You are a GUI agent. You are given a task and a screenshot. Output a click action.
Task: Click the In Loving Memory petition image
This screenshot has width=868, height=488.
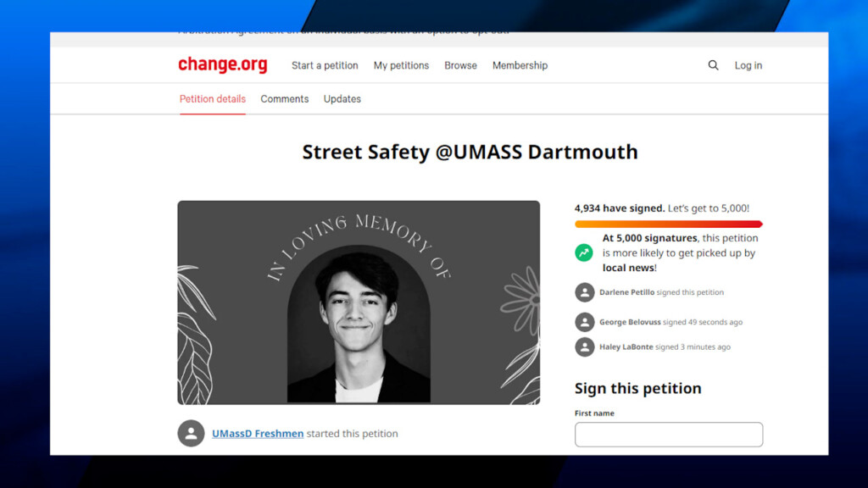pos(359,302)
